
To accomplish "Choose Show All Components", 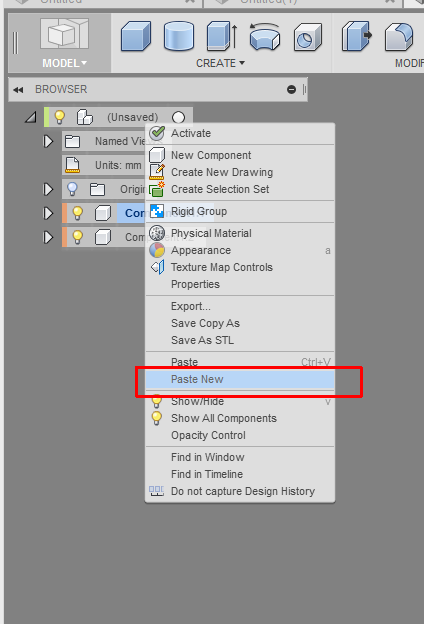I will tap(240, 418).
